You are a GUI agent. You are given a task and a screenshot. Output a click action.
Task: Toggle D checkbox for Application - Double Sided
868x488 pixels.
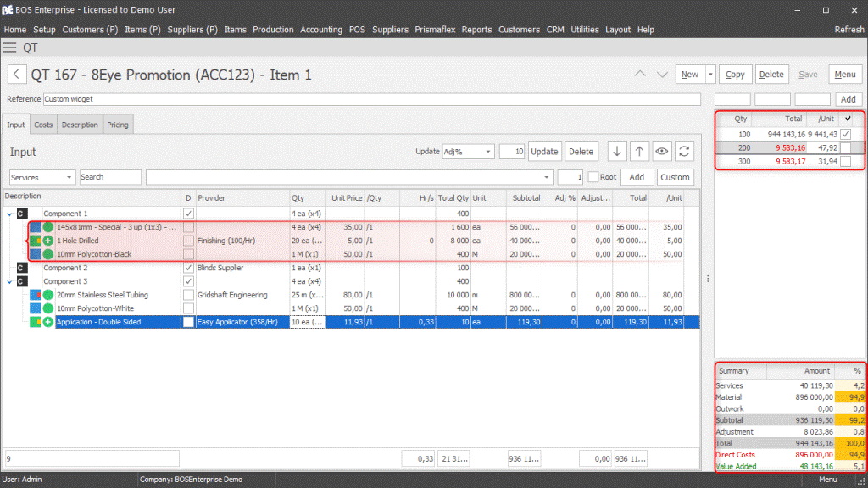point(188,322)
